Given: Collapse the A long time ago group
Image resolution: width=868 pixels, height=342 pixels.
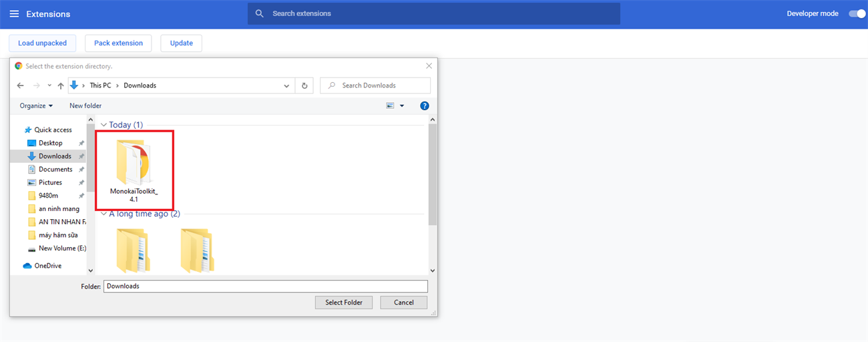Looking at the screenshot, I should 103,214.
